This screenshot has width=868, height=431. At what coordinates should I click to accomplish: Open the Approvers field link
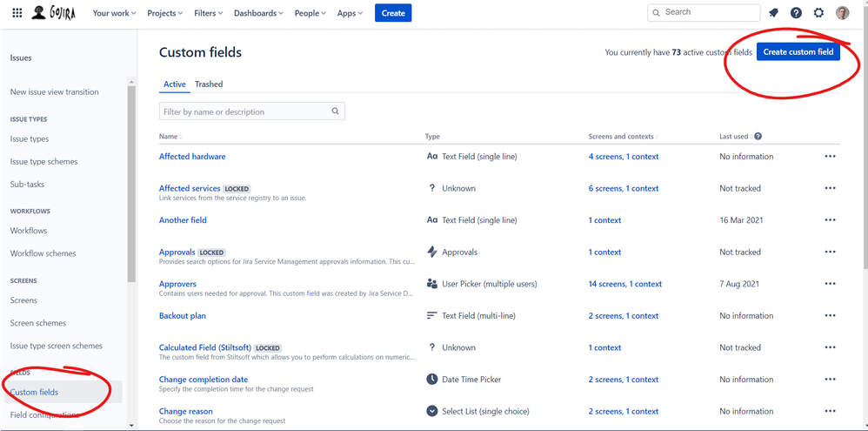pos(177,284)
